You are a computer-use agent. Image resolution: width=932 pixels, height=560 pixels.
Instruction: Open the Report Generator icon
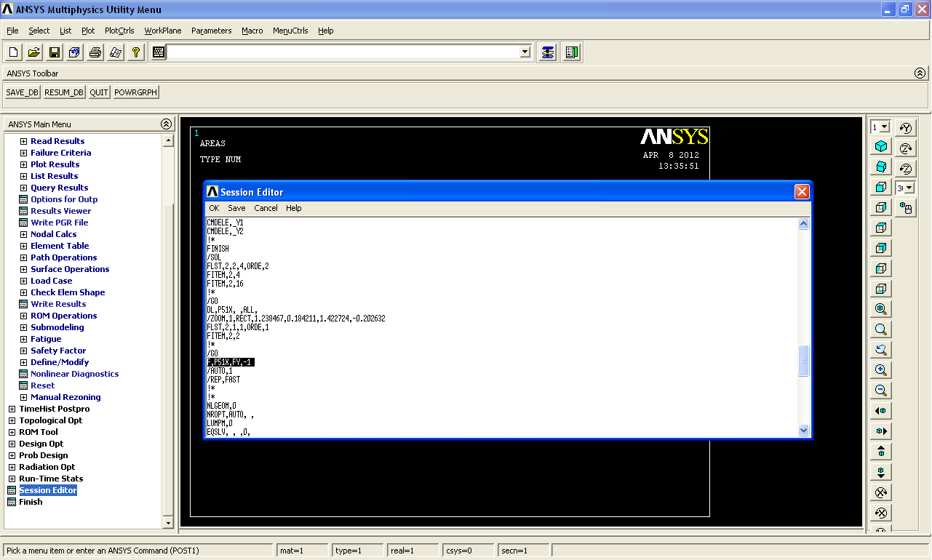[116, 52]
